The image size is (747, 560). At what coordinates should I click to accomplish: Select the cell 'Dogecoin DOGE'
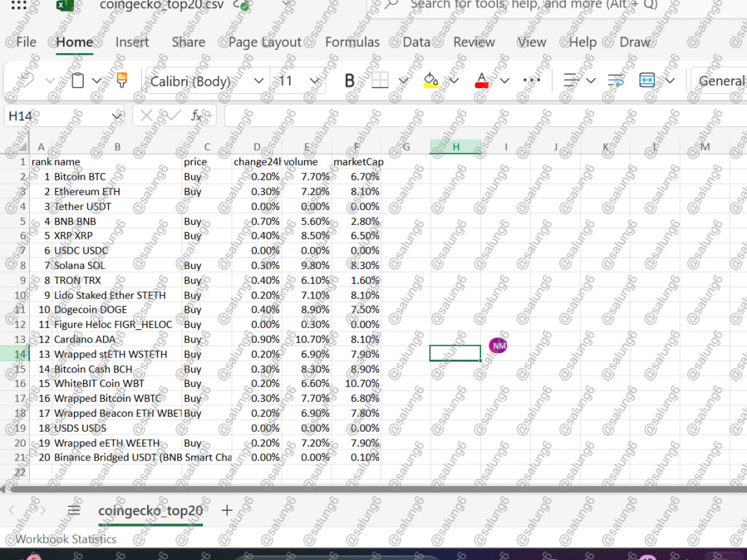117,310
